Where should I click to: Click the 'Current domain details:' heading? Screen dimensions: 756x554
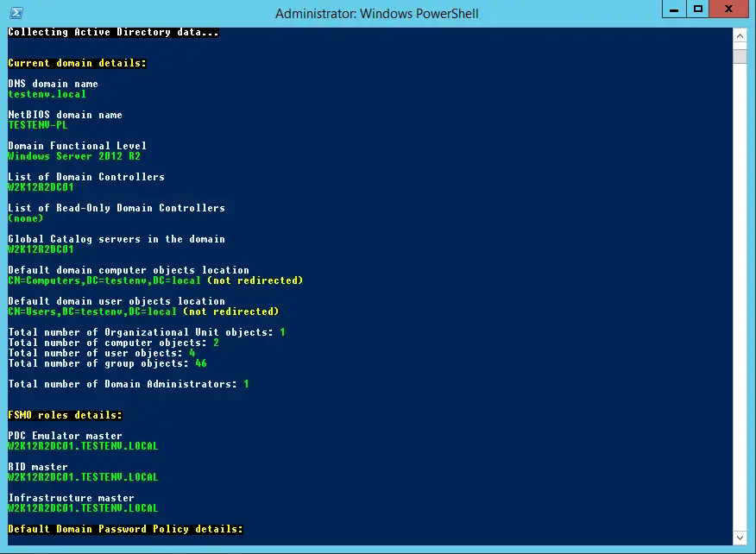pos(77,63)
